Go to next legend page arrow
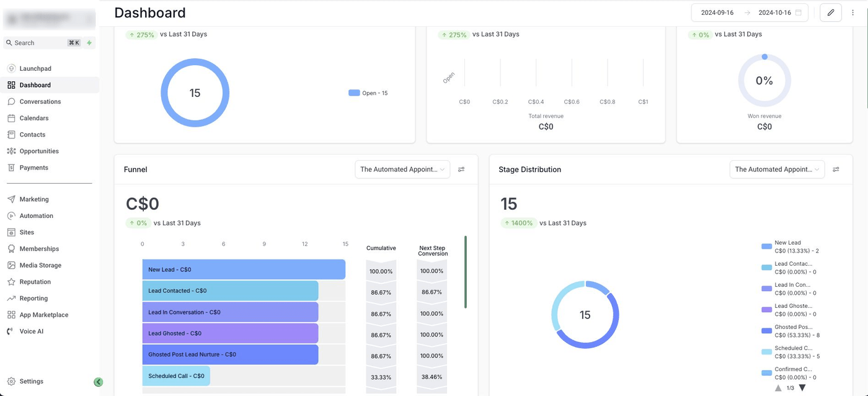The height and width of the screenshot is (396, 868). (802, 388)
